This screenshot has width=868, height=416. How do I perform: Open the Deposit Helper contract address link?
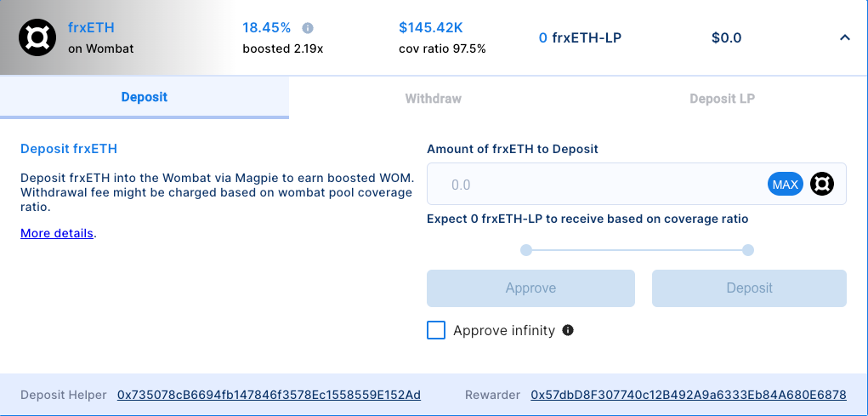pos(269,395)
